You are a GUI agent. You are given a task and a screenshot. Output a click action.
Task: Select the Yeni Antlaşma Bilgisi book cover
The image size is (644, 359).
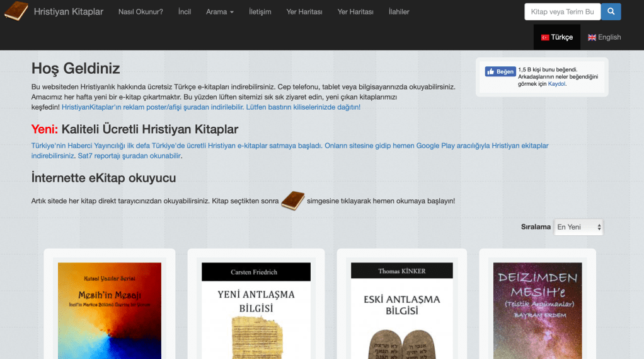click(256, 310)
